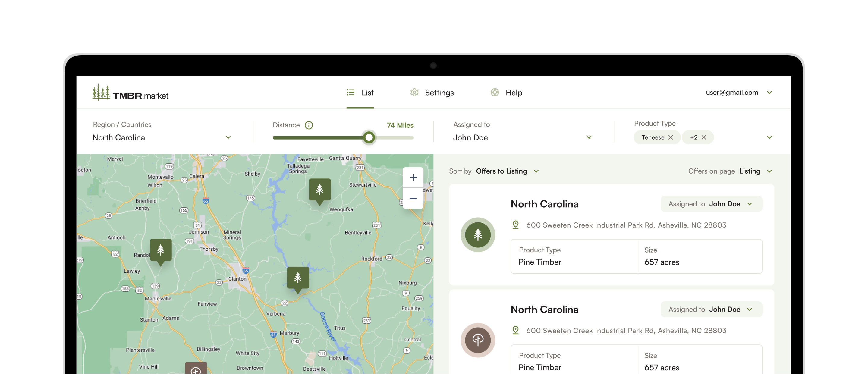Click the first listing's Asheville address text

pyautogui.click(x=626, y=225)
